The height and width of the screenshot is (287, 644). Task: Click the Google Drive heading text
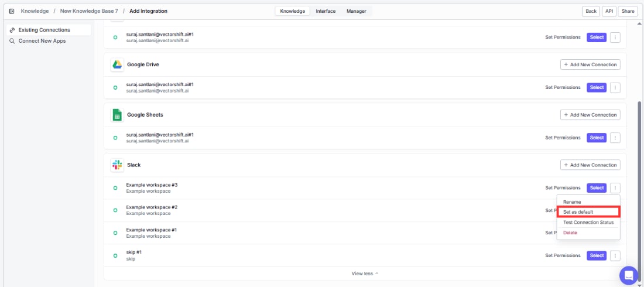143,64
